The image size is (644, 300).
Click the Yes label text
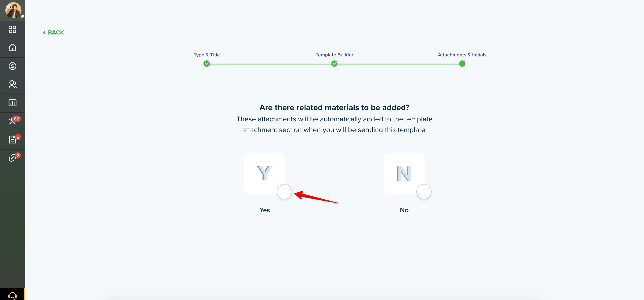(x=265, y=210)
